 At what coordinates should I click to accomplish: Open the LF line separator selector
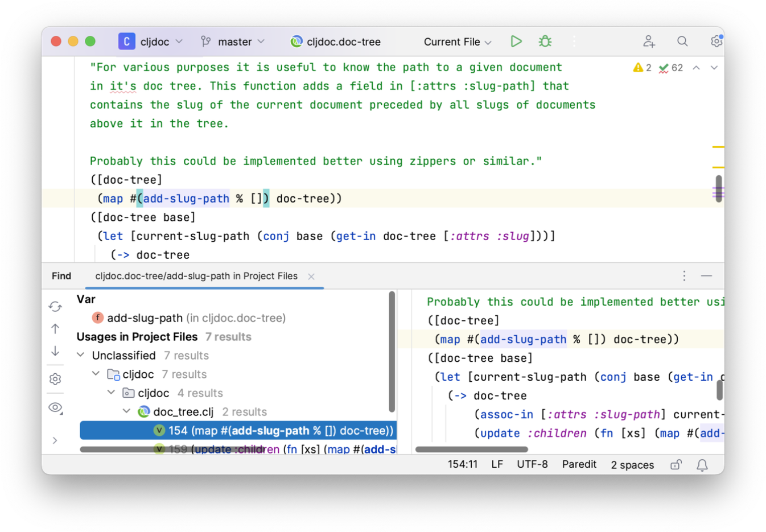pyautogui.click(x=497, y=464)
